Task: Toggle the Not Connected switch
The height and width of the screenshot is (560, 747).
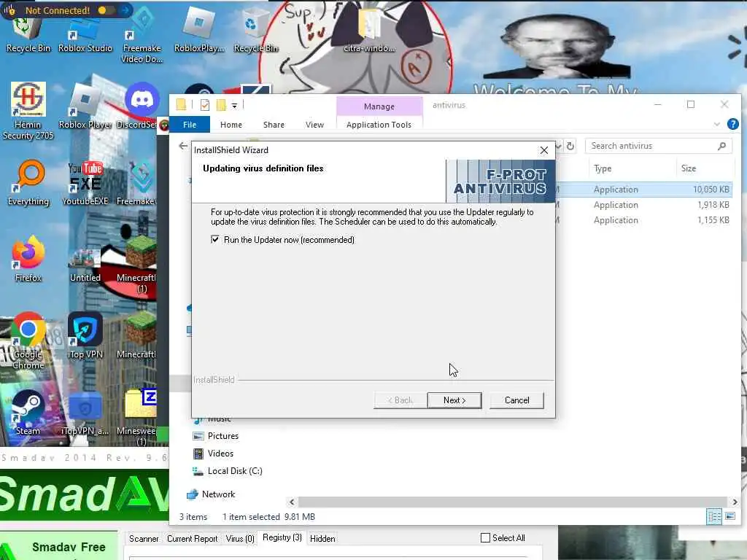Action: 105,10
